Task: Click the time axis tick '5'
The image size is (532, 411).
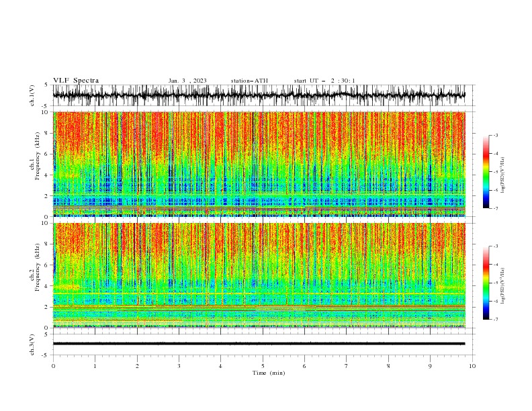Action: pyautogui.click(x=263, y=366)
